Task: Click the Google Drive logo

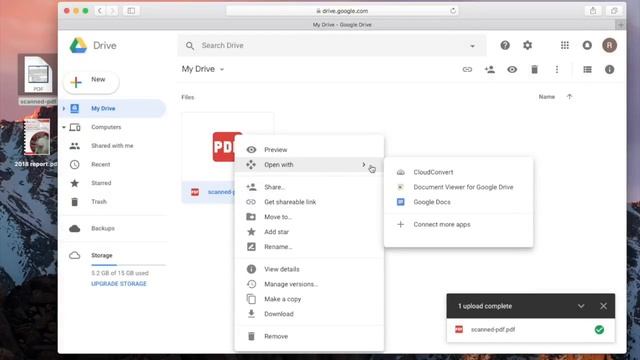Action: [x=78, y=45]
